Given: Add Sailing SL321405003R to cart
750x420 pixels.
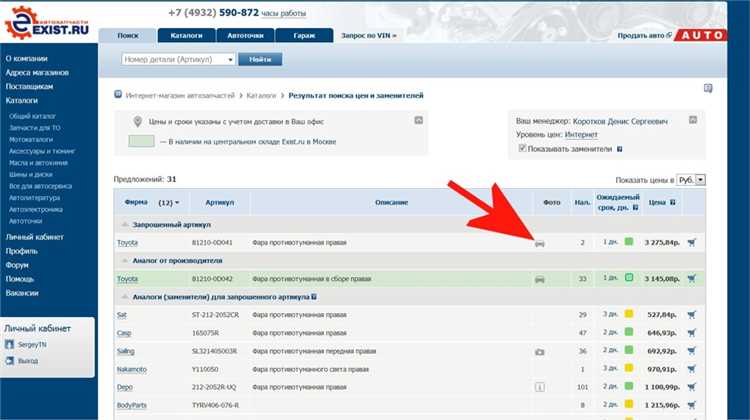Looking at the screenshot, I should (692, 351).
